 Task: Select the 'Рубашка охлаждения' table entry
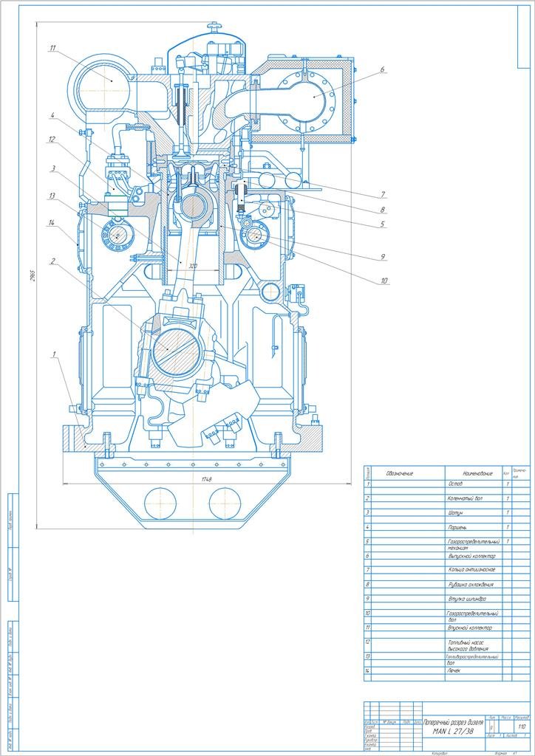point(471,585)
